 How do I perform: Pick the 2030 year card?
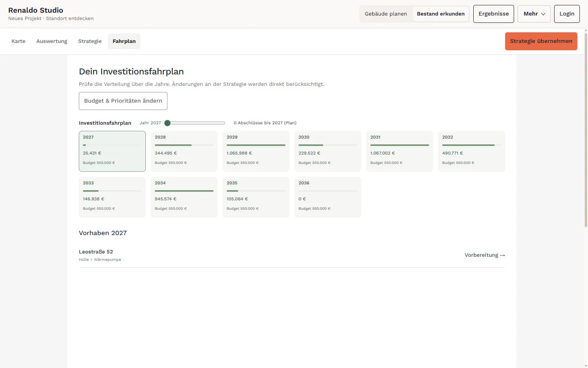[328, 151]
